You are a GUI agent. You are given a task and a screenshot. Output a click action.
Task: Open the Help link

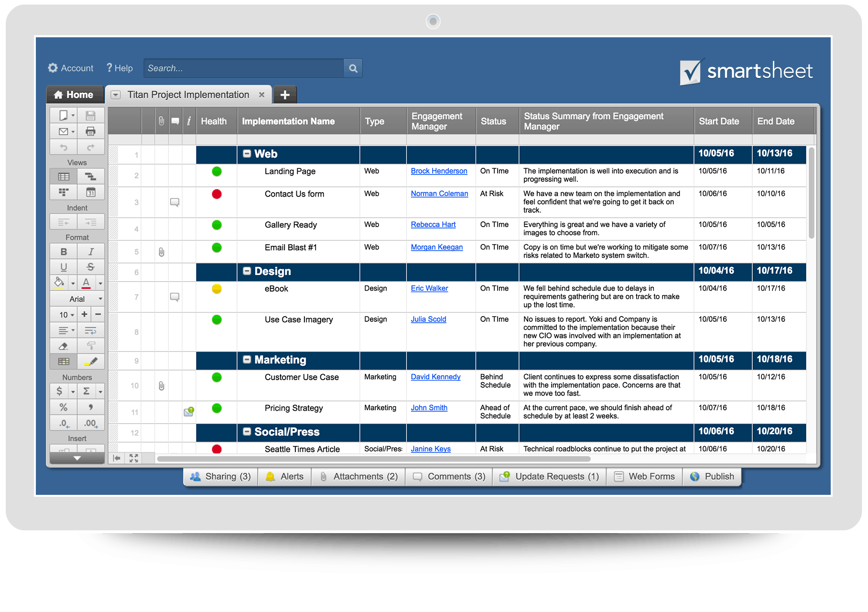pyautogui.click(x=119, y=68)
